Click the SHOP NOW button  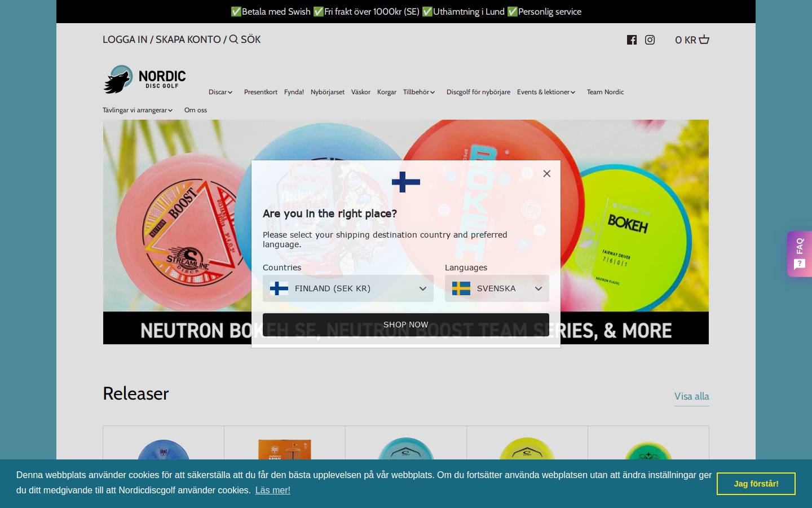pos(406,325)
